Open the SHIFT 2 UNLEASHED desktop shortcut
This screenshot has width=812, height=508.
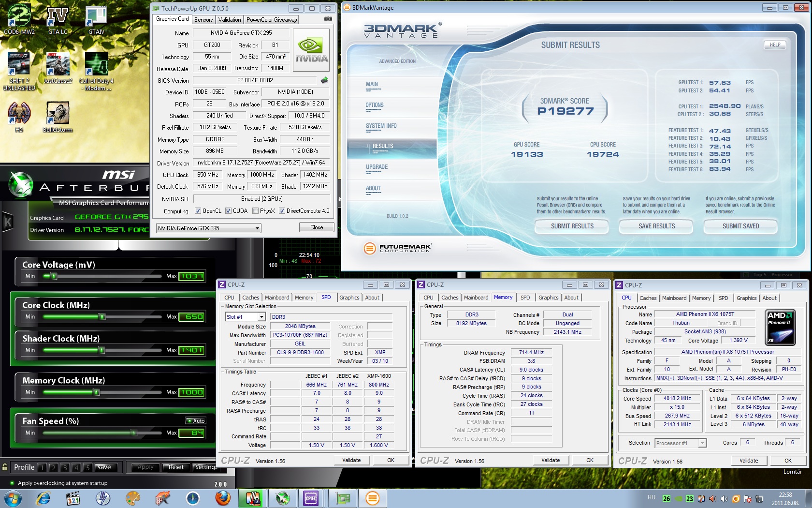pyautogui.click(x=19, y=71)
